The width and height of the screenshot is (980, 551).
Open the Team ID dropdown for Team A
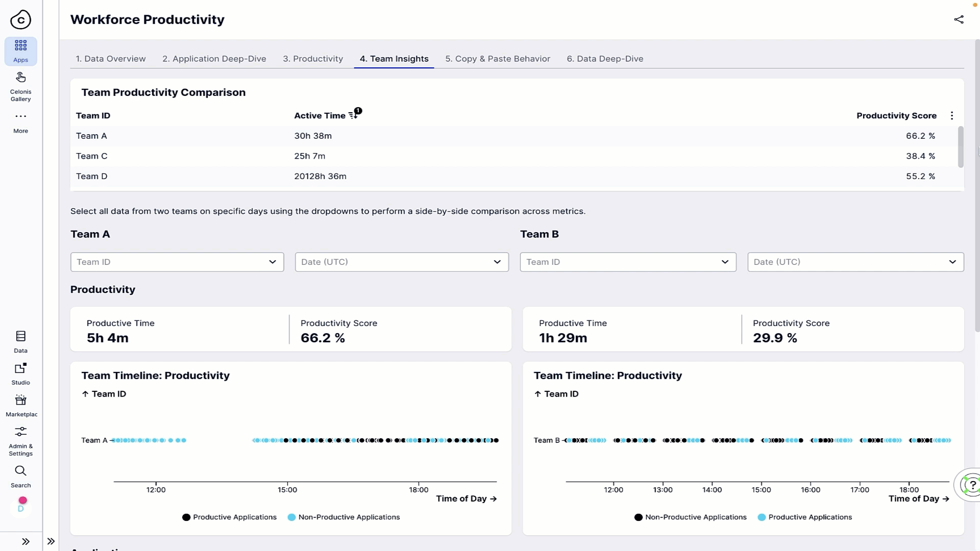tap(177, 262)
